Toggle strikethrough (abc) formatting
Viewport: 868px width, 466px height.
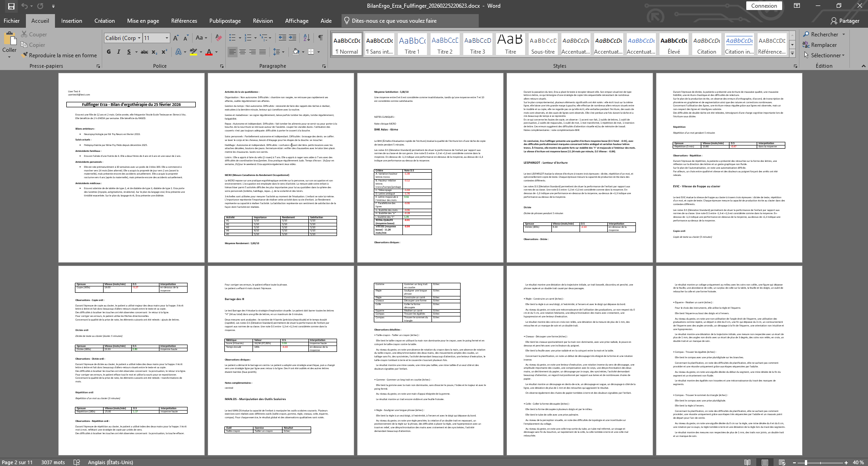144,52
